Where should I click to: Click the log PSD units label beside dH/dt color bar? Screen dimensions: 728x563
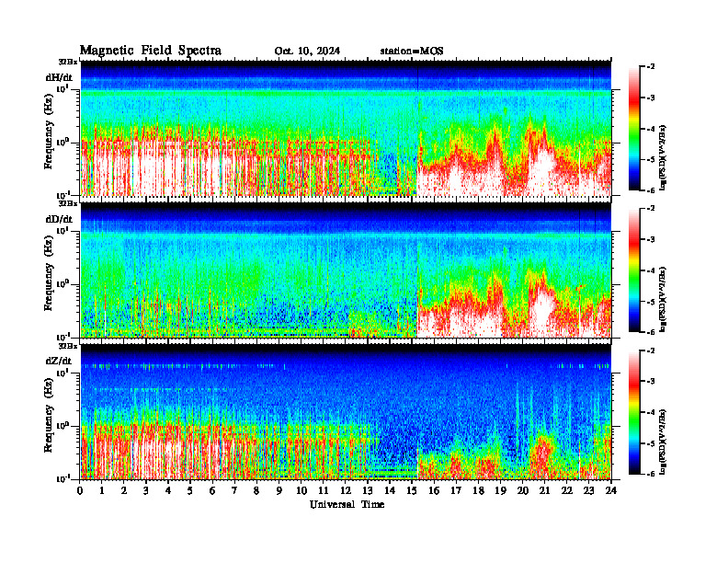663,156
